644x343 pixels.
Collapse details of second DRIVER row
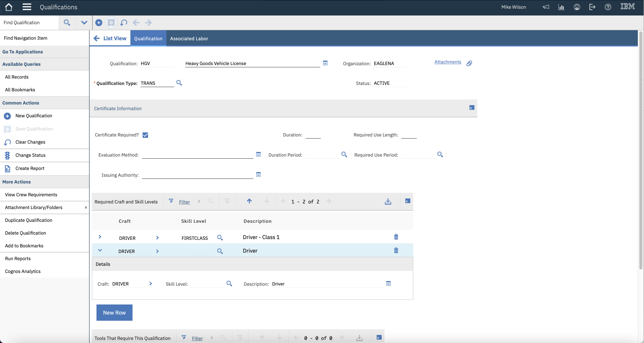(100, 250)
